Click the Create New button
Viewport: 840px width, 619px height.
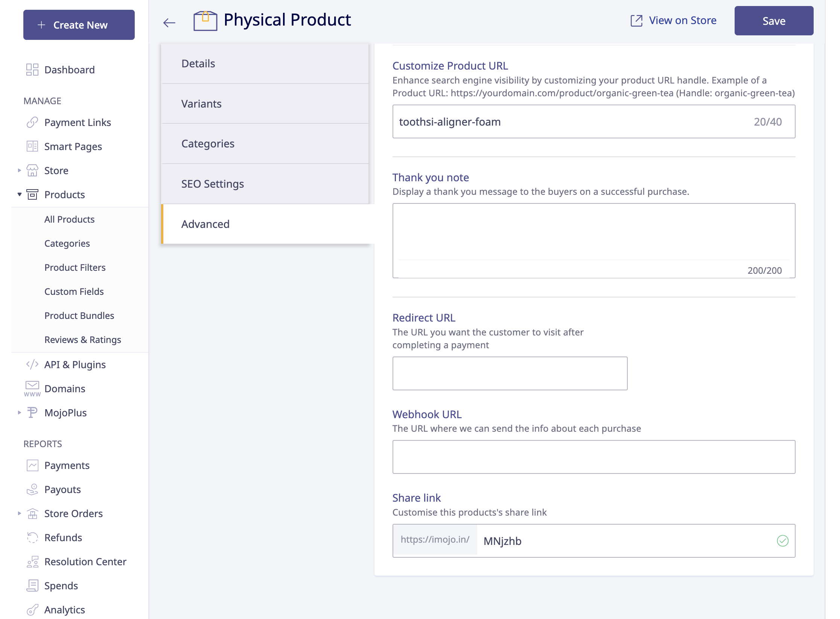pyautogui.click(x=79, y=25)
